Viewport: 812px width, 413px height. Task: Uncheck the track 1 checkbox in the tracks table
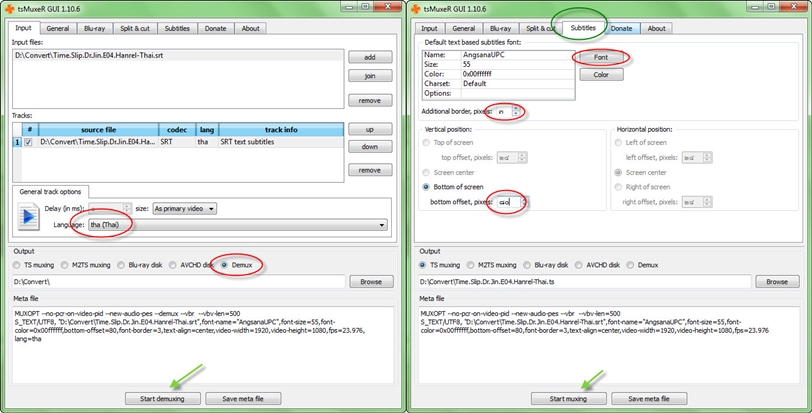(28, 142)
